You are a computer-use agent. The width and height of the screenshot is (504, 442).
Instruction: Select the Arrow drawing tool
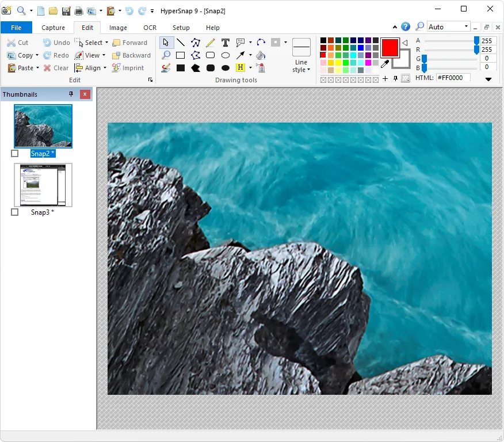click(240, 55)
